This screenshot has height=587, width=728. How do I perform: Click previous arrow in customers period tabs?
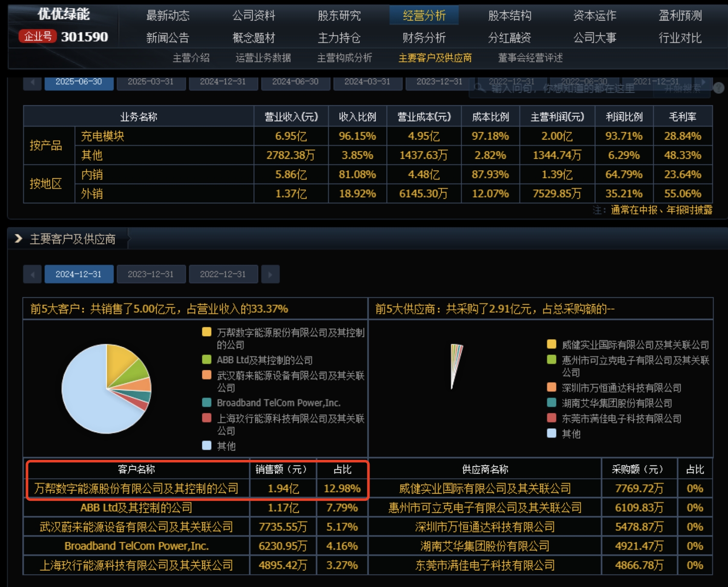click(32, 274)
